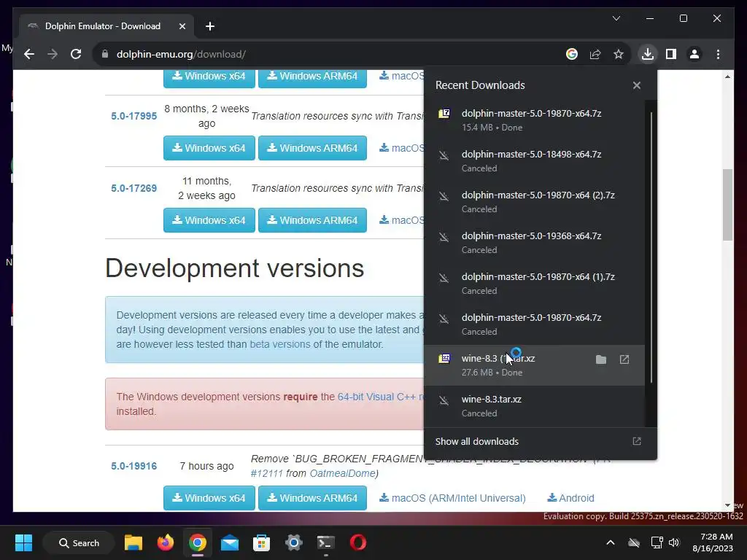Share this page via share icon
The image size is (747, 560).
595,54
